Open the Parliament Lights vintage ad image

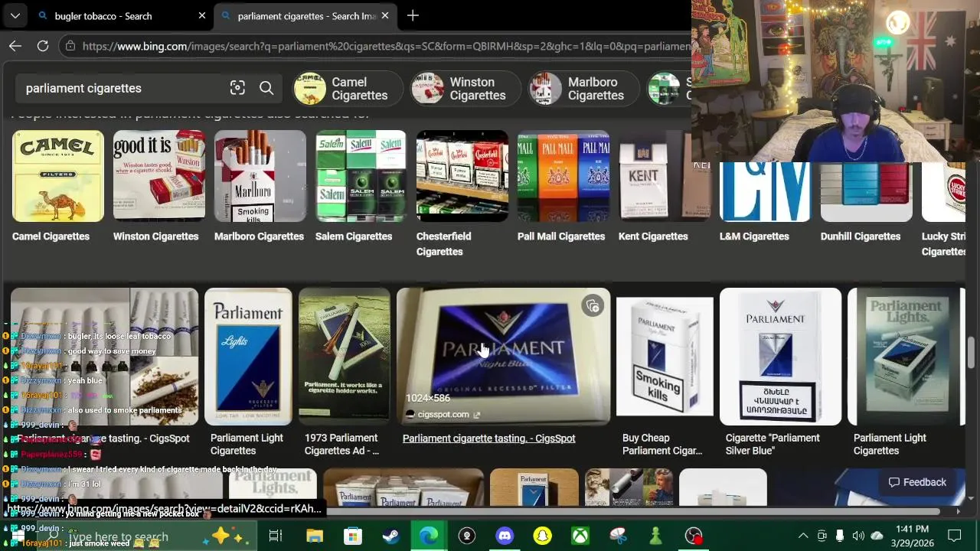coord(906,357)
